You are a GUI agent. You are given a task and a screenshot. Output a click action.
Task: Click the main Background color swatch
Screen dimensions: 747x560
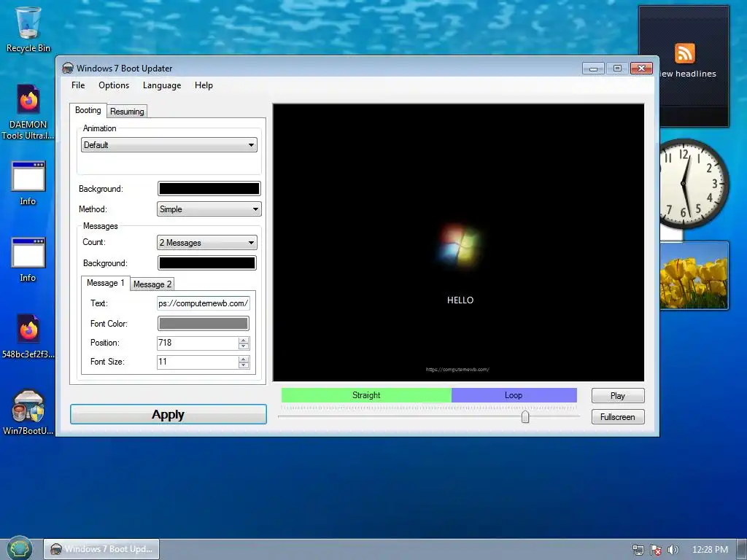[x=209, y=189]
